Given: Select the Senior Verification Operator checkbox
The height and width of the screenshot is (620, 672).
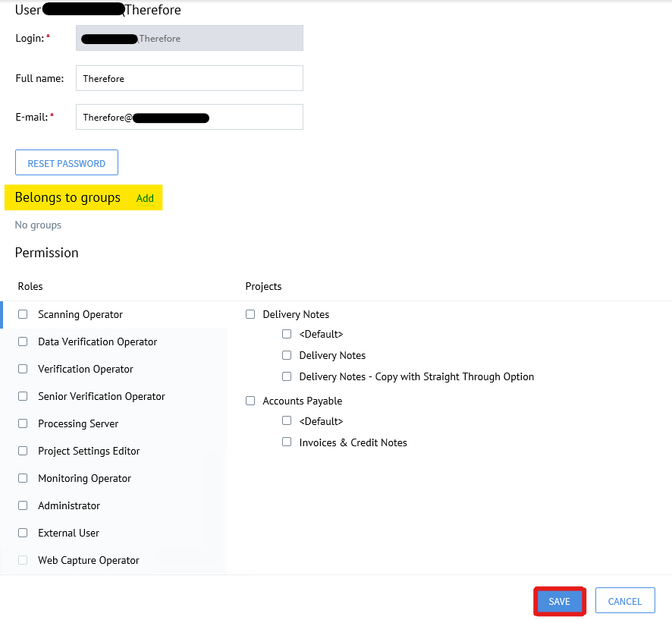Looking at the screenshot, I should click(x=23, y=396).
